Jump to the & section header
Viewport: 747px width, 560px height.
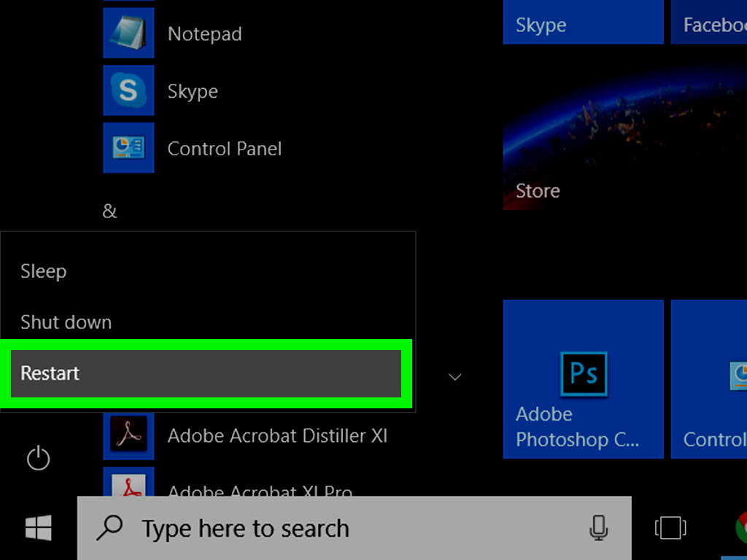coord(109,211)
